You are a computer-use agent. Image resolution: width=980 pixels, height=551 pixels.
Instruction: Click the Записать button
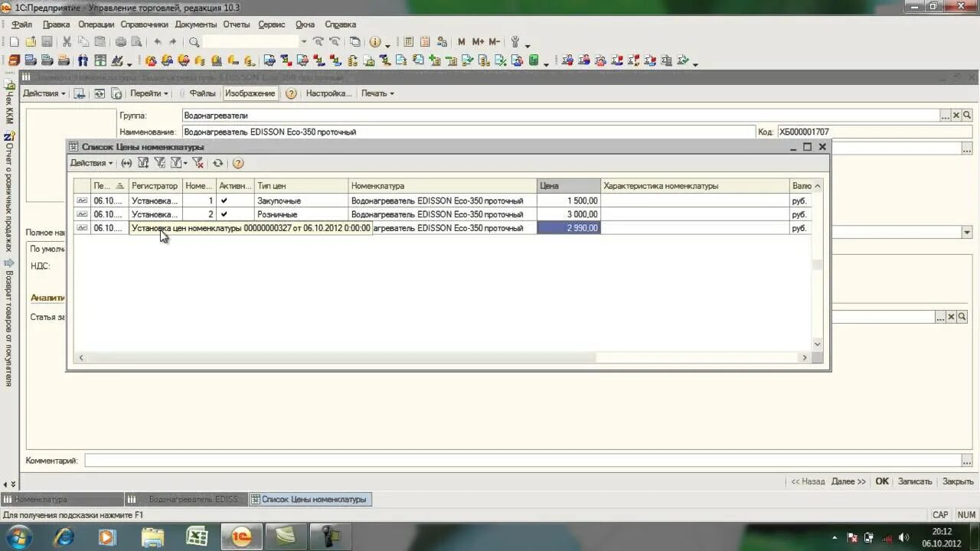tap(915, 481)
